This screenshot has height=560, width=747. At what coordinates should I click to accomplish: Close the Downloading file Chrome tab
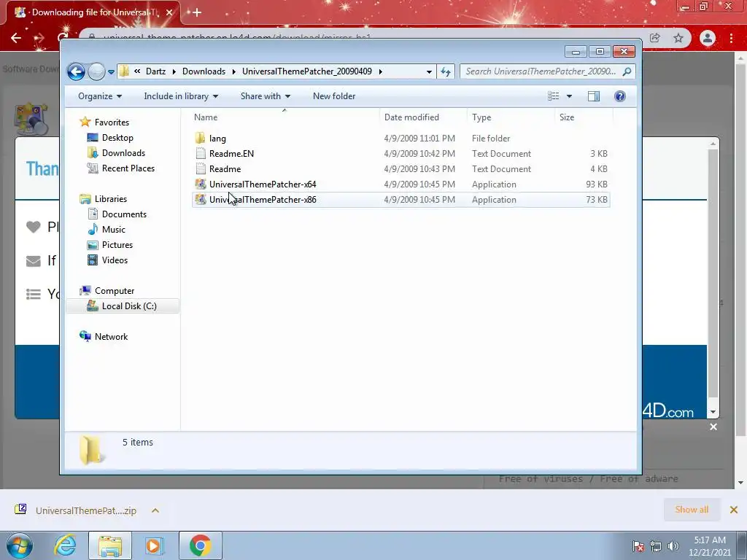pyautogui.click(x=169, y=12)
